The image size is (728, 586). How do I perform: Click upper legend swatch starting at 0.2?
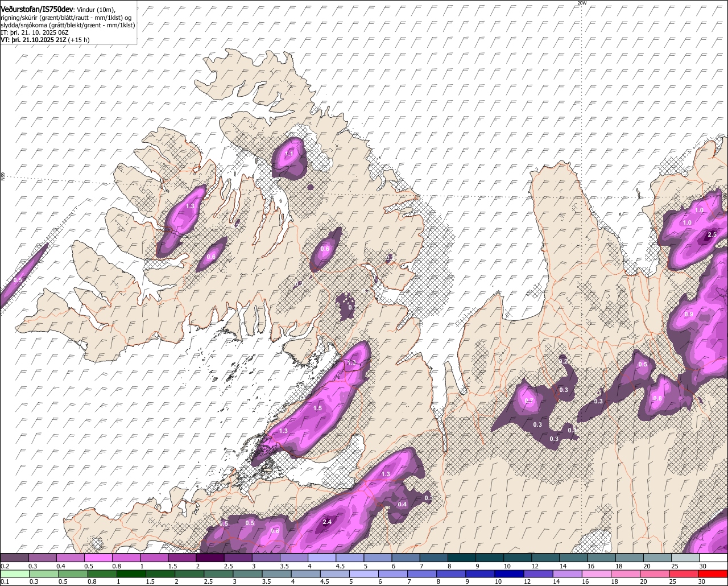[14, 558]
